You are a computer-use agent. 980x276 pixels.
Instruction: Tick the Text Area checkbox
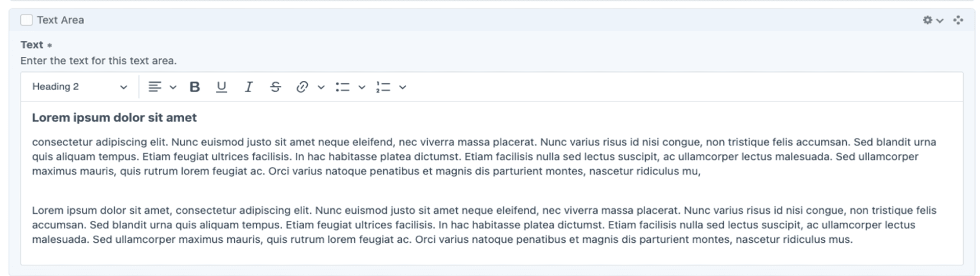pyautogui.click(x=27, y=20)
